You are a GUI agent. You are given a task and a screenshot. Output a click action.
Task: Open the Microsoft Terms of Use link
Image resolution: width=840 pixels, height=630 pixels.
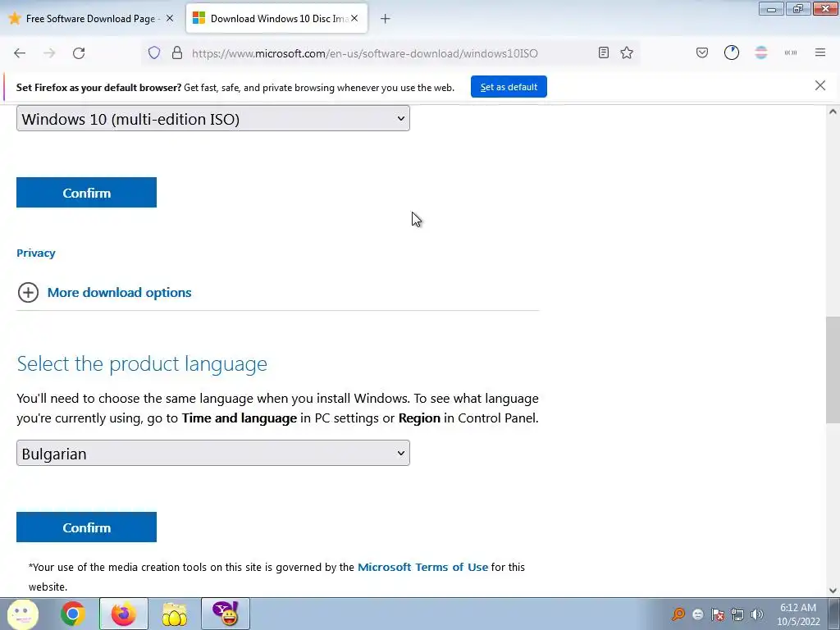coord(422,567)
